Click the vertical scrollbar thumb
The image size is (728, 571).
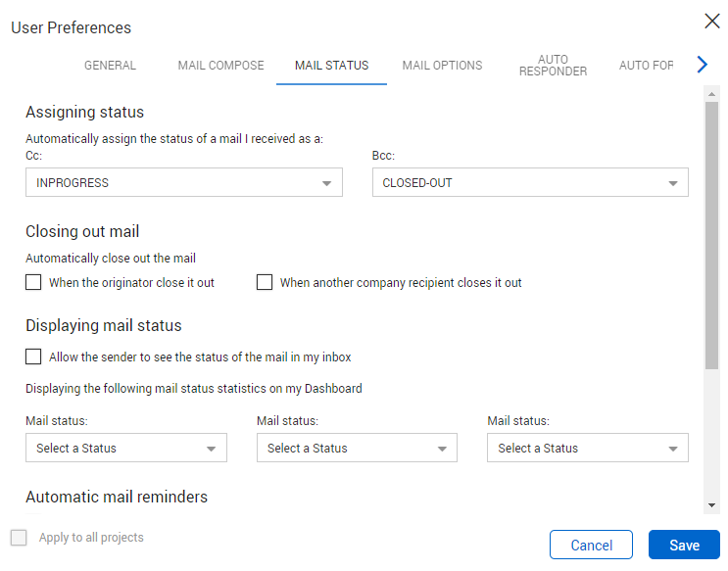[711, 235]
